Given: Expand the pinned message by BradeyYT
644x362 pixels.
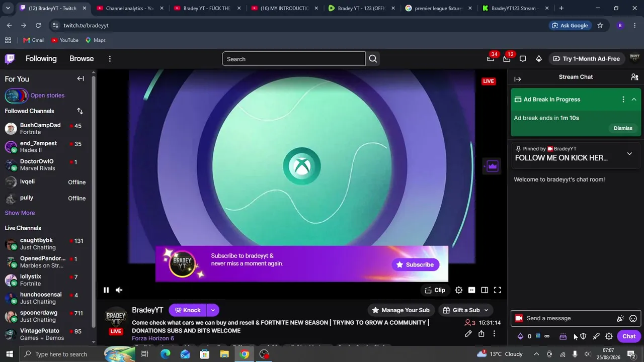Looking at the screenshot, I should [x=629, y=154].
